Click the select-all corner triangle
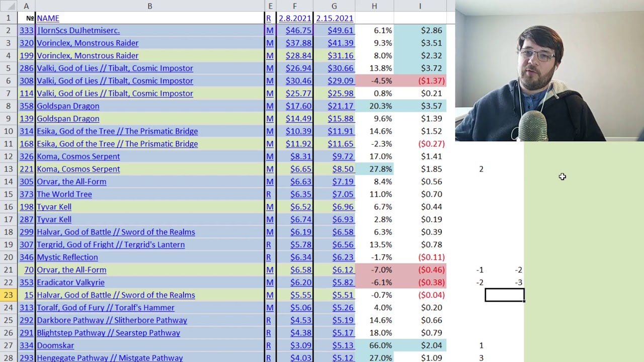Screen dimensions: 644x362 pyautogui.click(x=9, y=6)
